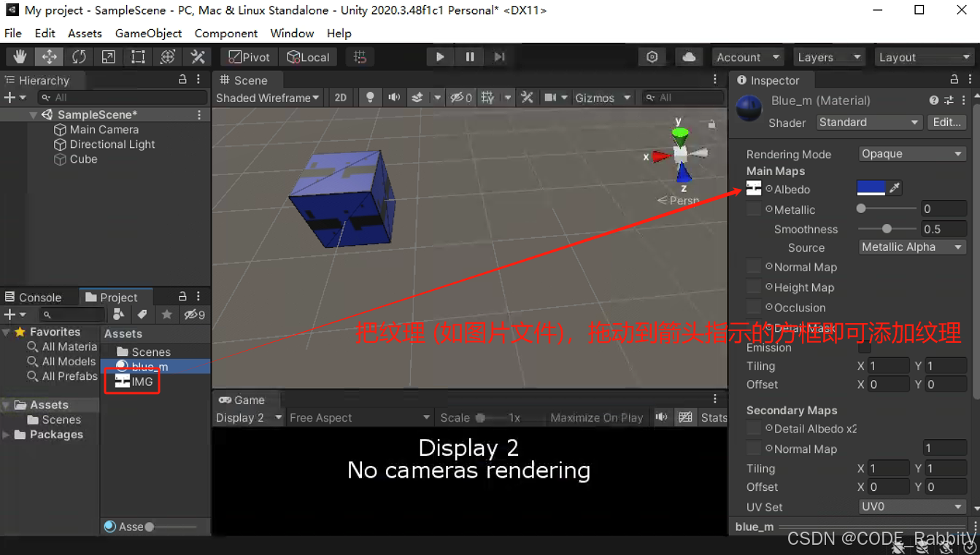Switch to the Console tab
Image resolution: width=980 pixels, height=555 pixels.
pos(34,297)
